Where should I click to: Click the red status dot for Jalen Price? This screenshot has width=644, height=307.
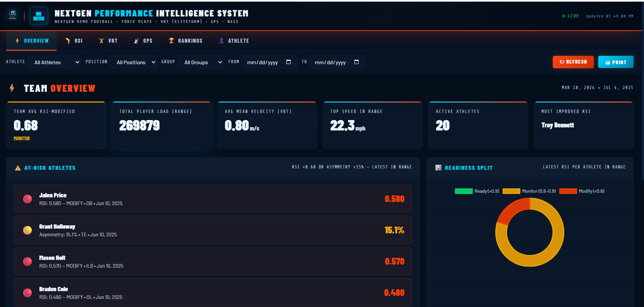coord(28,199)
